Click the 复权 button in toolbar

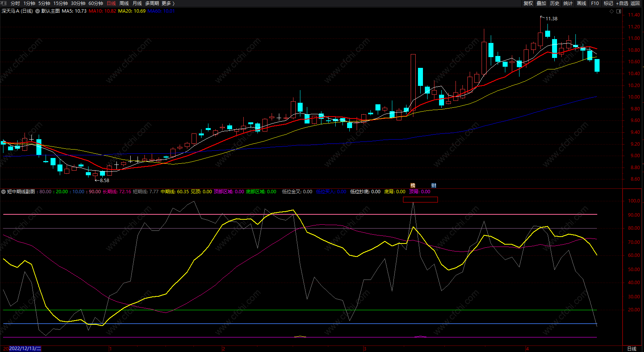pyautogui.click(x=528, y=3)
